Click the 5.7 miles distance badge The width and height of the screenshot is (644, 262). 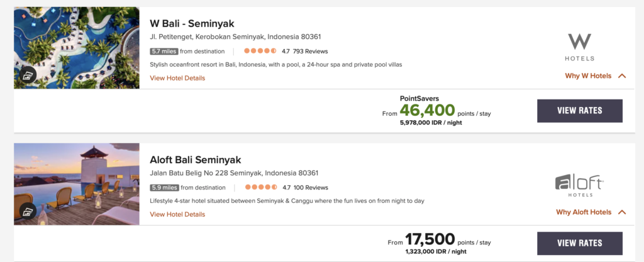[164, 51]
